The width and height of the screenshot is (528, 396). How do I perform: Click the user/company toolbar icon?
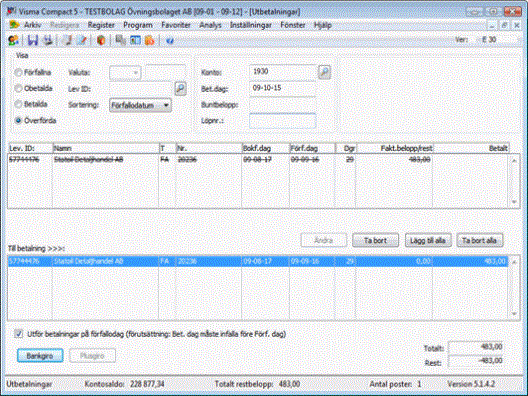click(13, 40)
